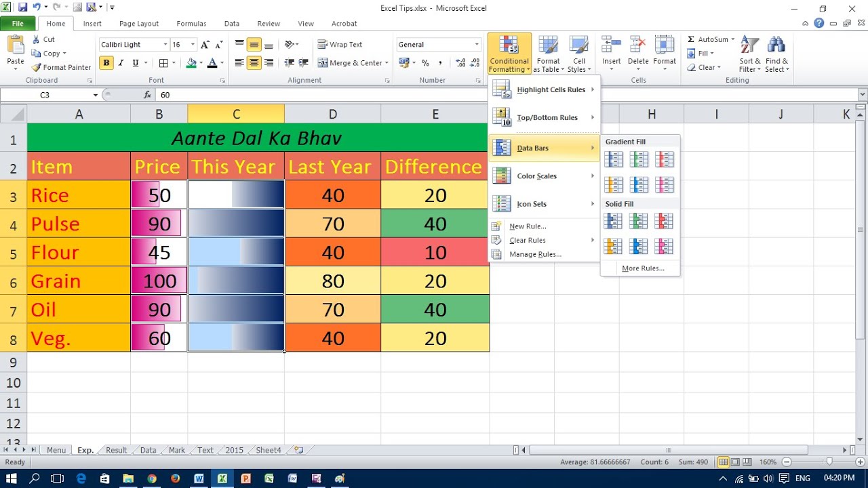Image resolution: width=868 pixels, height=488 pixels.
Task: Choose red gradient fill data bar
Action: coord(665,159)
